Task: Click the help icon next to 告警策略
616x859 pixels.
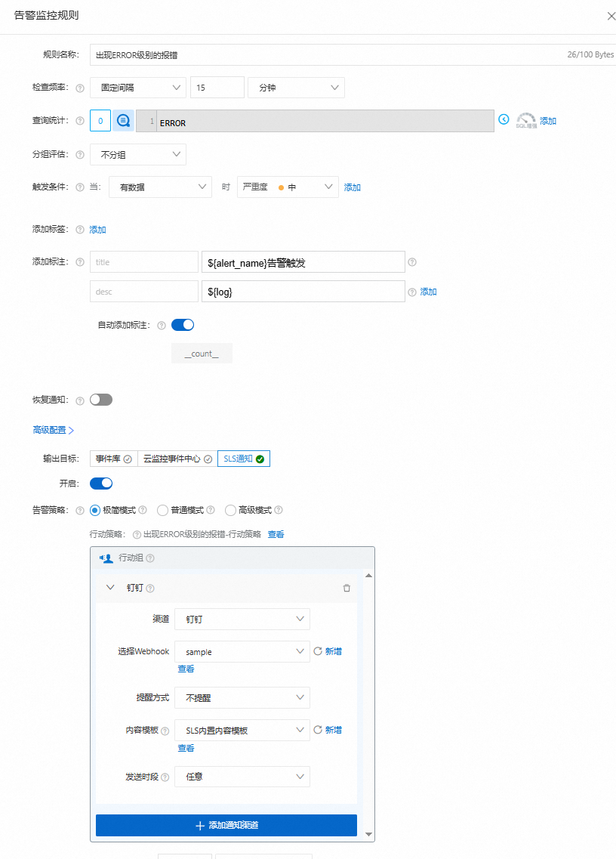Action: 80,510
